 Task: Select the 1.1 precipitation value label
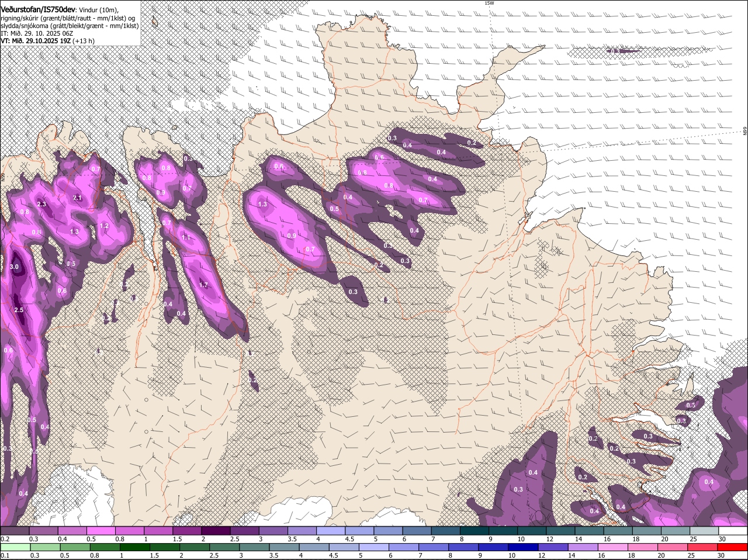186,238
